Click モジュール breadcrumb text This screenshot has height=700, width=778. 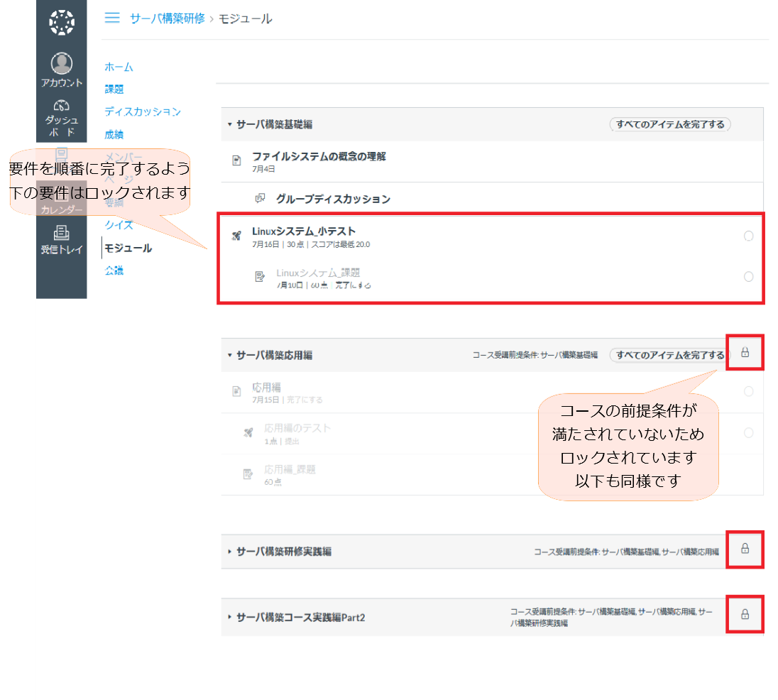pos(245,19)
